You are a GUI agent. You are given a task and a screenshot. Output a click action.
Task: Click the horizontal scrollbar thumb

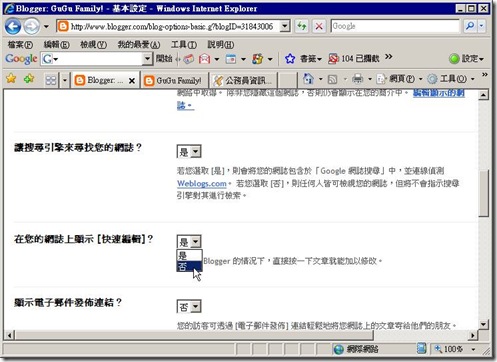[194, 335]
